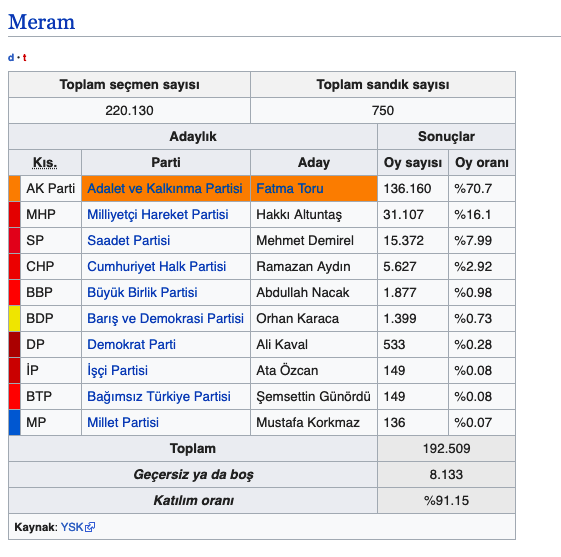Select vote count 136.160
The image size is (561, 557).
tap(407, 189)
